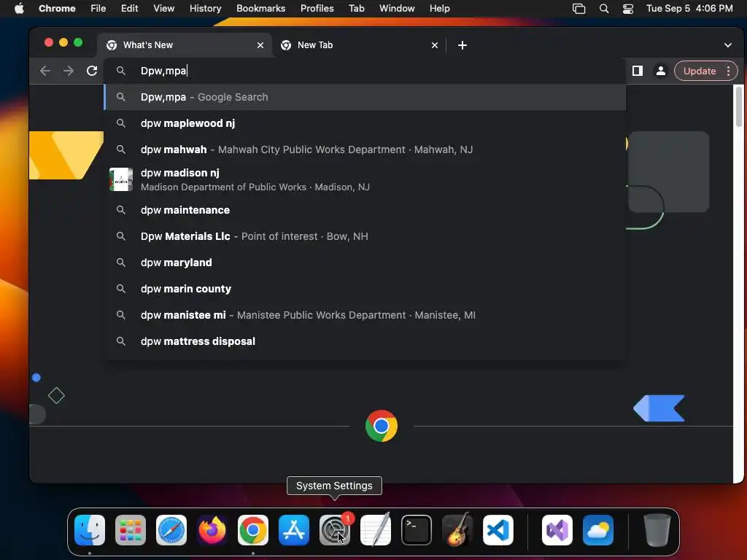Open the Chrome app menu

(x=57, y=9)
